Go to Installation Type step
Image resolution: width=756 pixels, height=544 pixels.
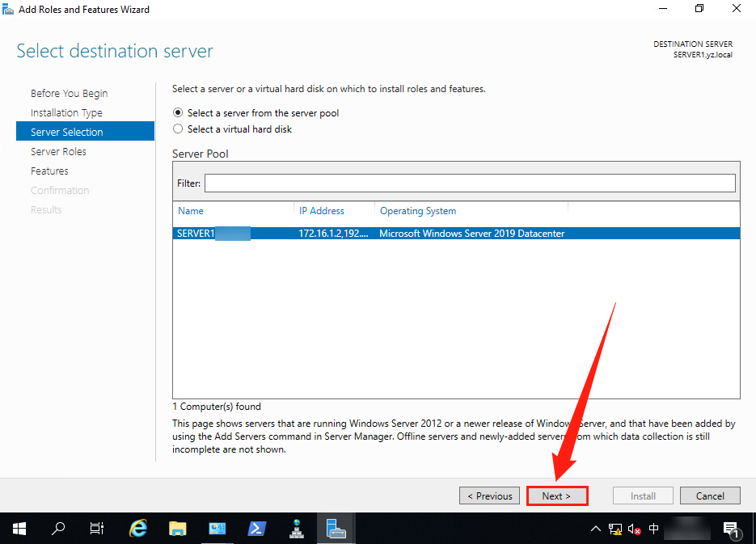tap(66, 112)
